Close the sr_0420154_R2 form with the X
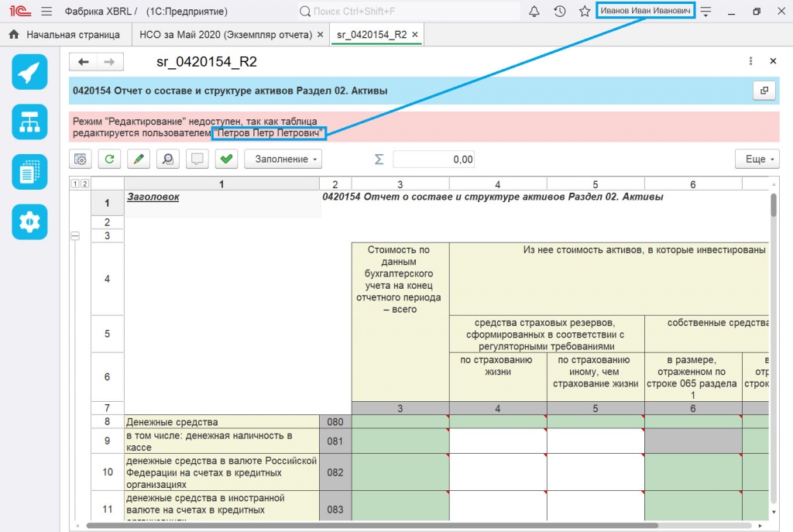793x532 pixels. pos(773,61)
